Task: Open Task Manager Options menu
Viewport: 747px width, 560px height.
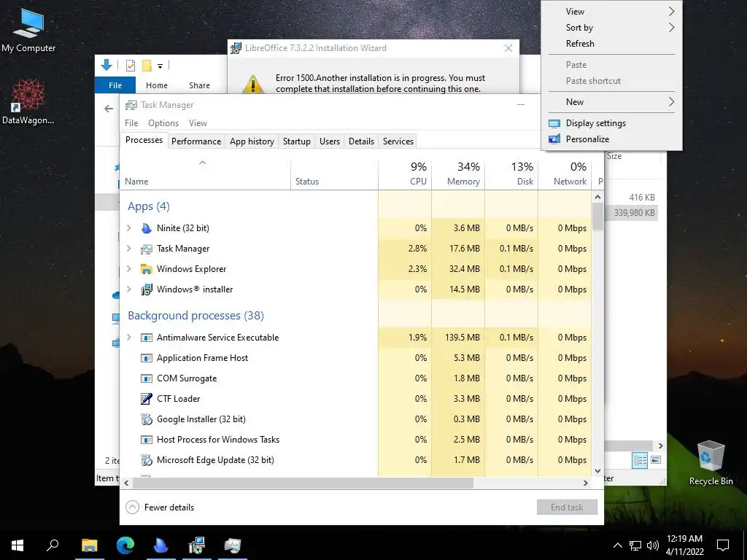Action: 163,123
